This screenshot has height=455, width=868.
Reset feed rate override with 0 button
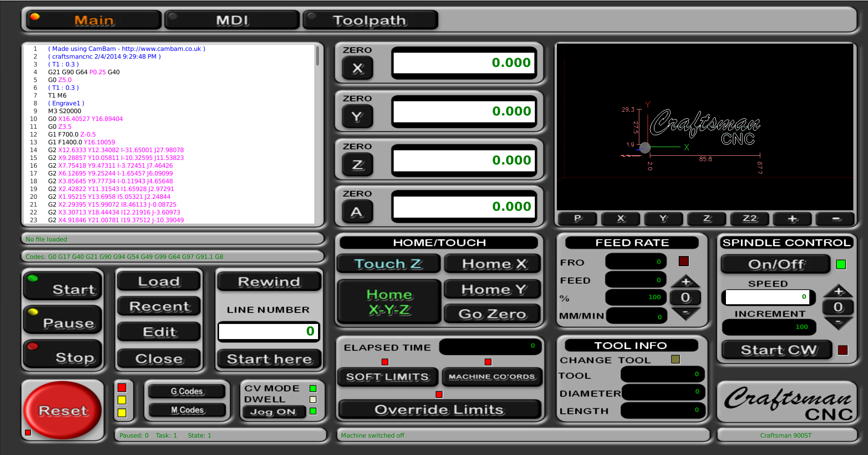[686, 297]
